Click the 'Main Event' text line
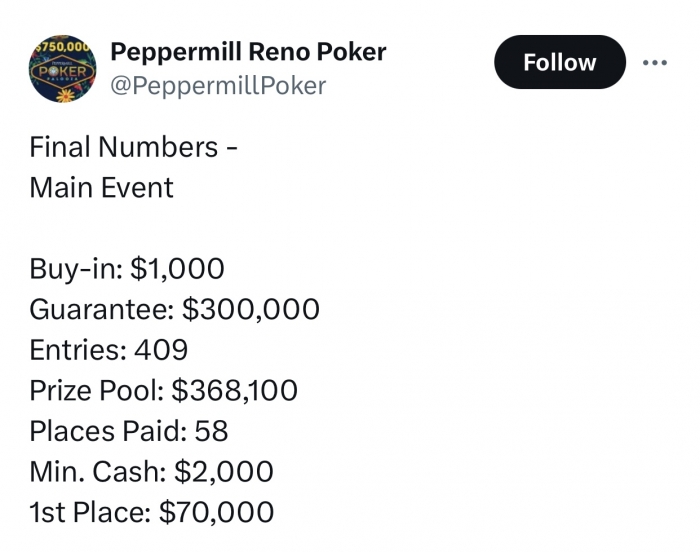The width and height of the screenshot is (700, 552). (x=101, y=187)
